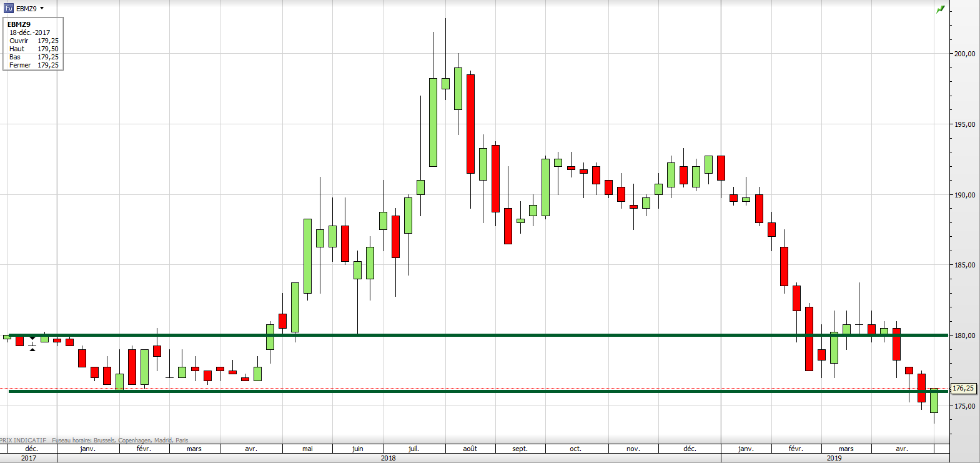Click the 2018 year label on timeline
Viewport: 980px width, 463px height.
pos(388,458)
